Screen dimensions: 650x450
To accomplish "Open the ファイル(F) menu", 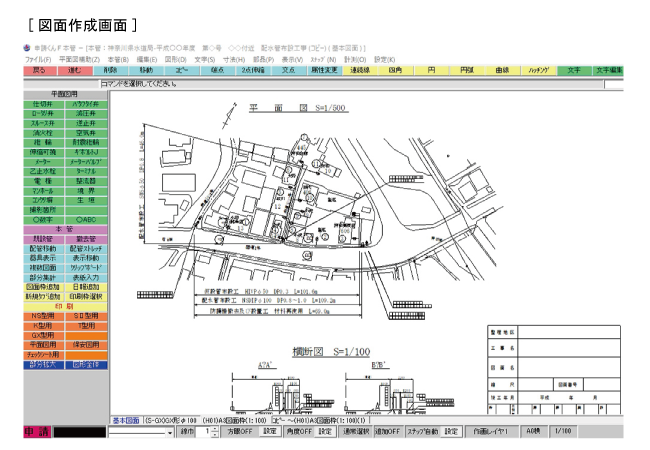I will pos(37,60).
